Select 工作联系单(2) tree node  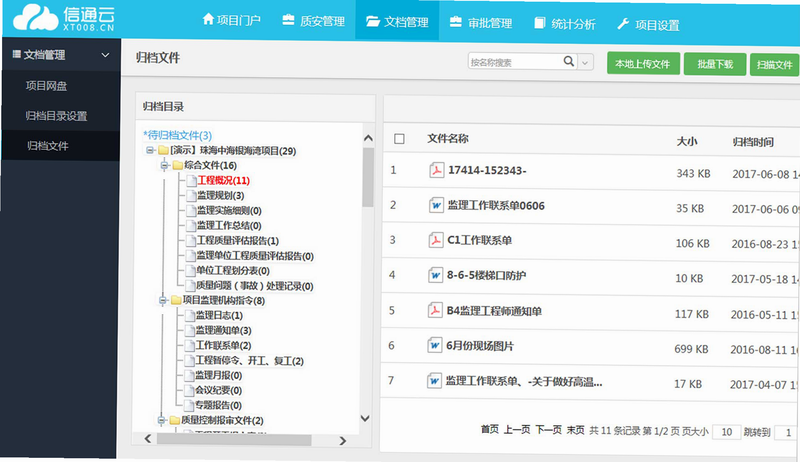(223, 346)
